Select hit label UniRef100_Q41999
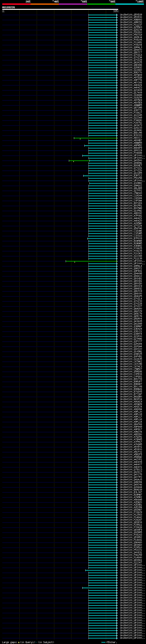 [131, 324]
